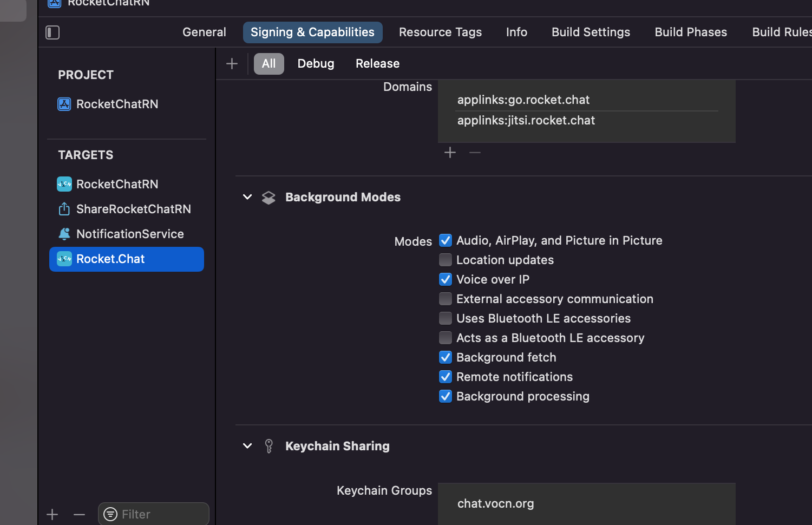Open the Info tab

click(x=516, y=32)
